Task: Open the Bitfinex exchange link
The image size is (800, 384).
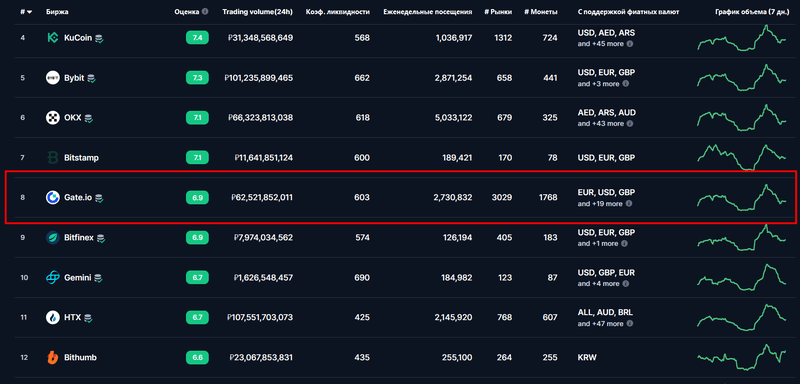Action: [79, 238]
